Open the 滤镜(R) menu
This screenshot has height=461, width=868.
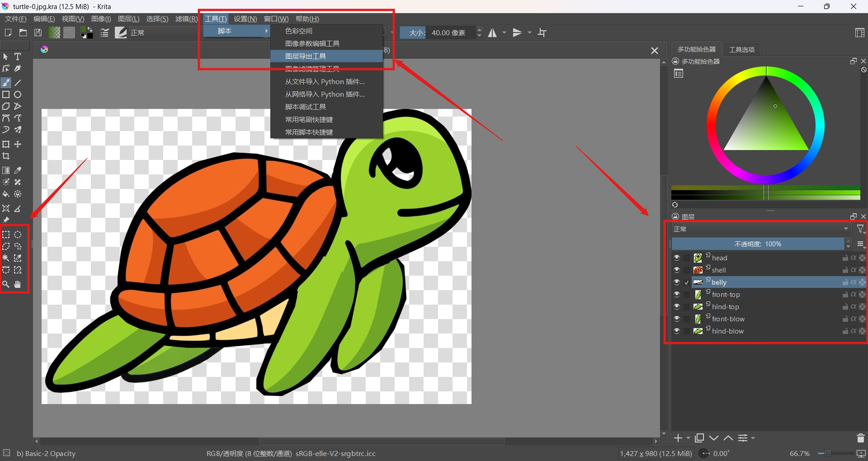coord(186,19)
